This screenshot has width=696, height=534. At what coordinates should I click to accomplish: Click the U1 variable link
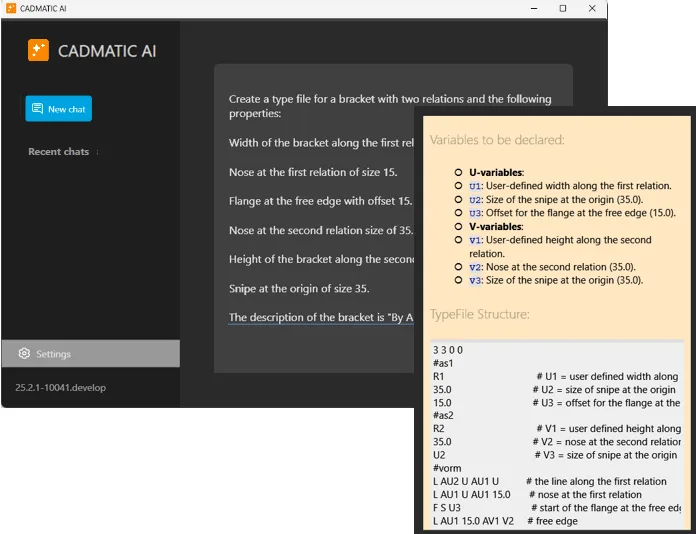point(476,186)
